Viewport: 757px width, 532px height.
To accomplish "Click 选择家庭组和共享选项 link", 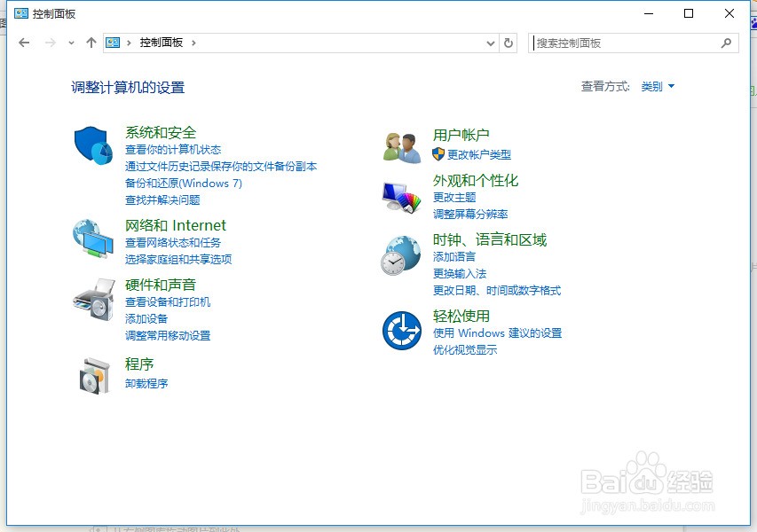I will tap(178, 260).
